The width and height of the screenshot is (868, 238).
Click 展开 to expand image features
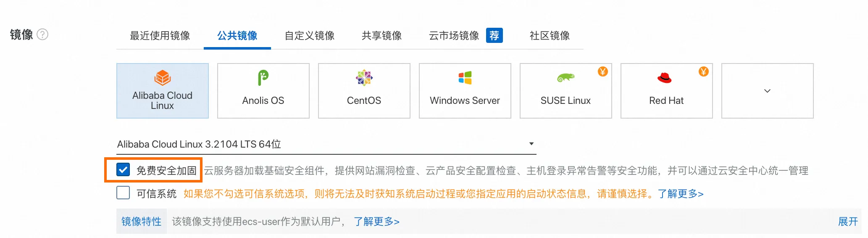pyautogui.click(x=848, y=222)
